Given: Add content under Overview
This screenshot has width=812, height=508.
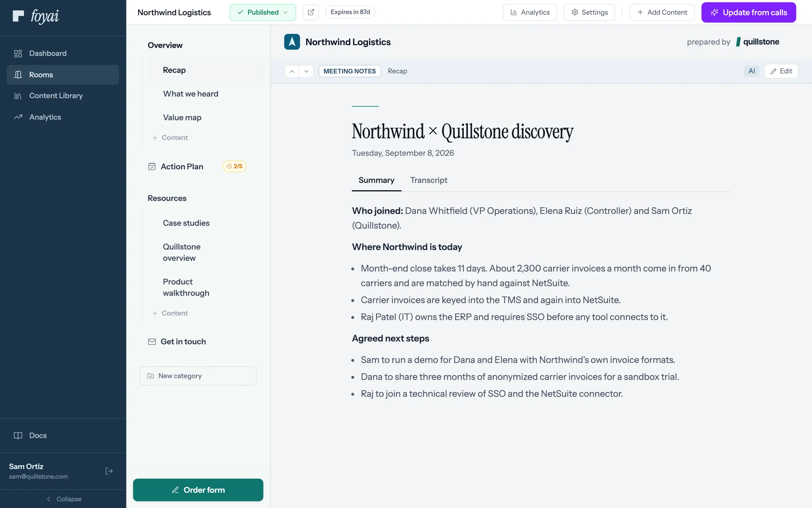Looking at the screenshot, I should coord(170,137).
